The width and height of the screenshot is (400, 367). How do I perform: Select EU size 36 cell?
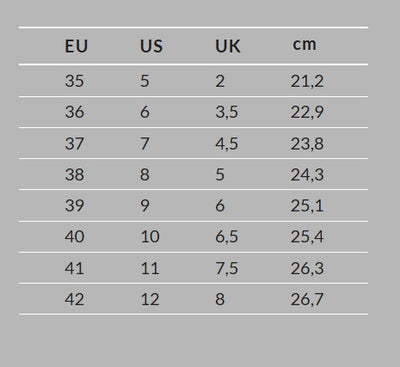pos(74,112)
